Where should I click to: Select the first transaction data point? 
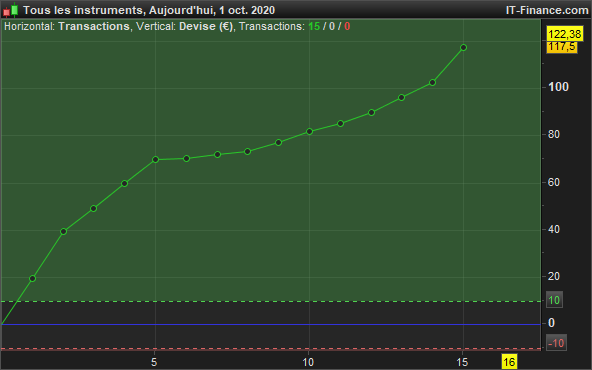tap(32, 279)
